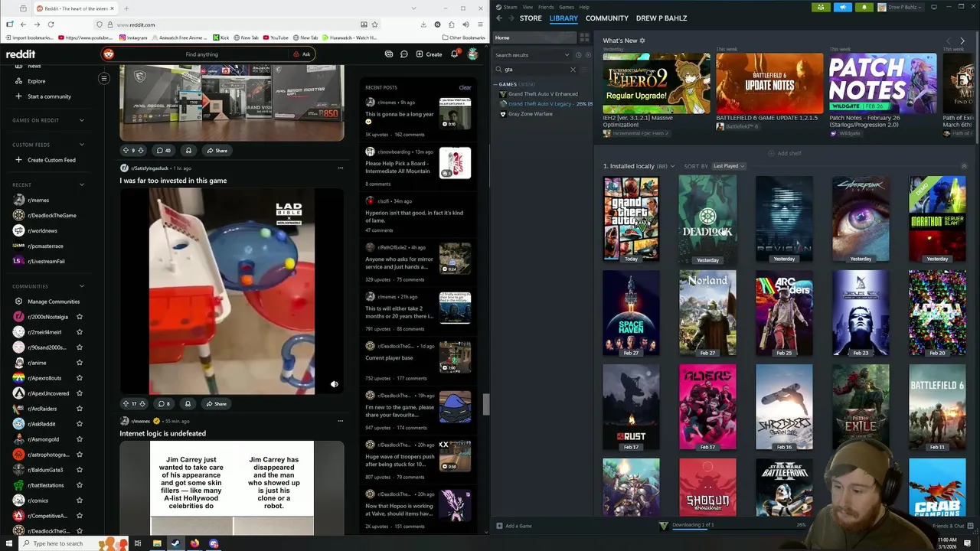Open Steam STORE tab

(531, 18)
